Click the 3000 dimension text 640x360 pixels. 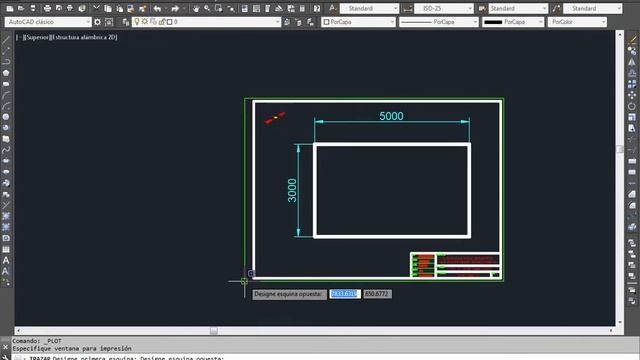292,190
